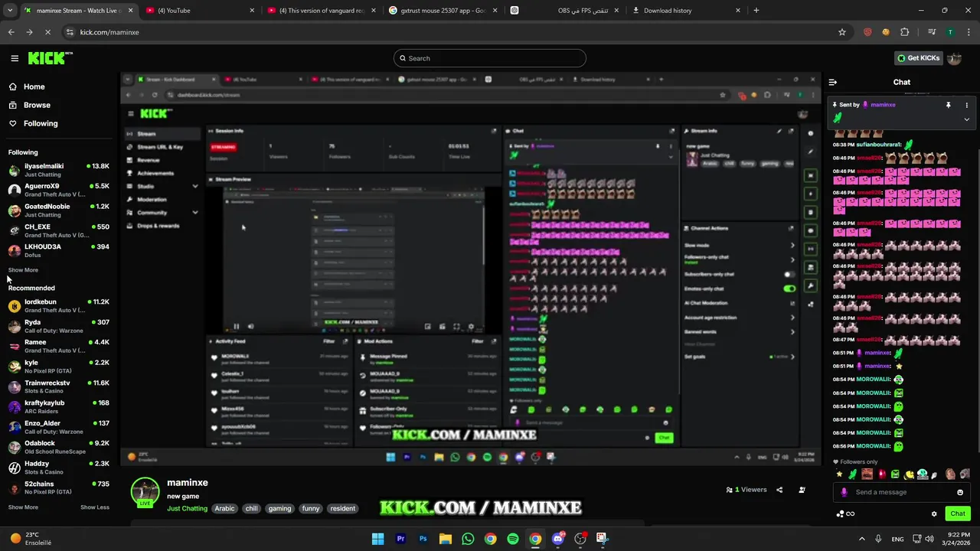This screenshot has width=980, height=551.
Task: Open the pinned message options menu
Action: point(966,105)
